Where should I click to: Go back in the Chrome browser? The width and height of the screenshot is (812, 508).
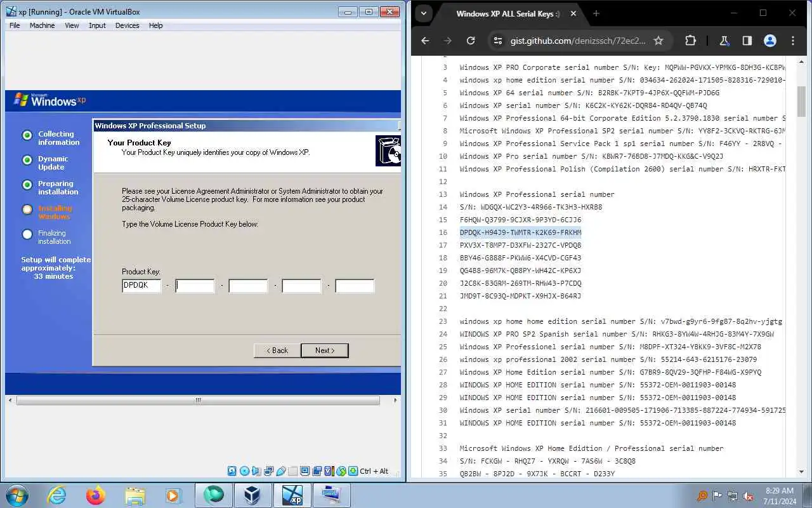425,41
